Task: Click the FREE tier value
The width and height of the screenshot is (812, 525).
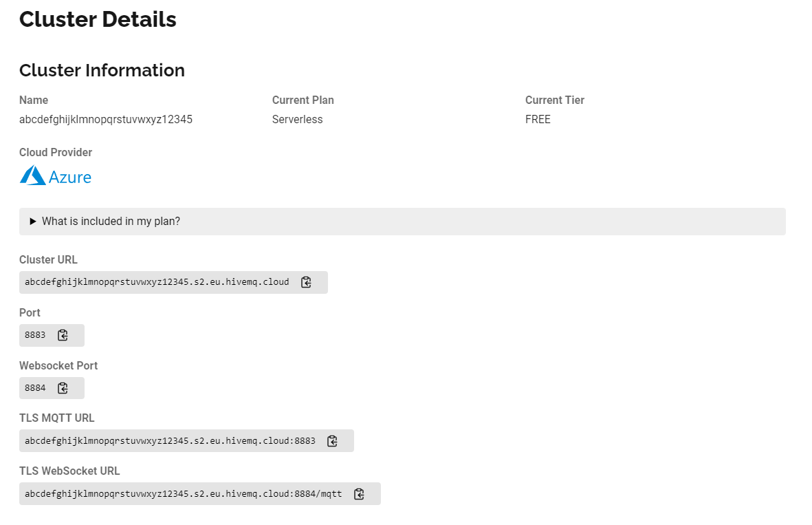Action: [x=538, y=120]
